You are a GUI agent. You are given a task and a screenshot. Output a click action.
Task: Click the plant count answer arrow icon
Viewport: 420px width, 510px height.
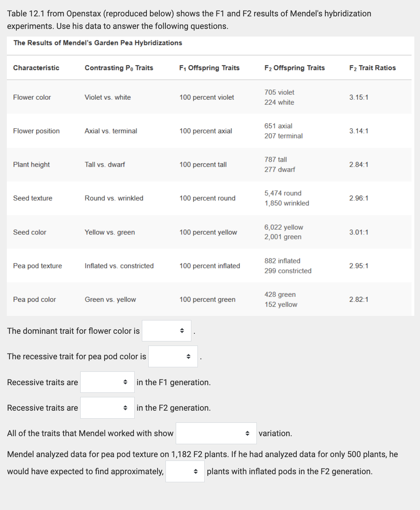click(196, 472)
